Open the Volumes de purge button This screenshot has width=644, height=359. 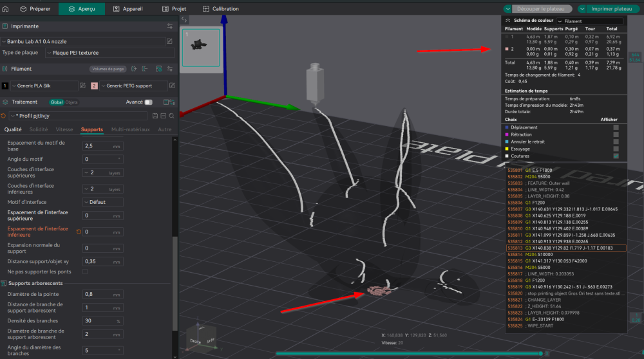click(x=108, y=69)
